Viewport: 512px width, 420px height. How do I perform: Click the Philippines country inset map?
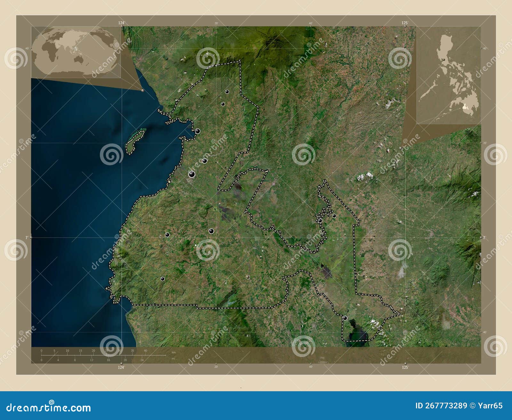tap(449, 75)
